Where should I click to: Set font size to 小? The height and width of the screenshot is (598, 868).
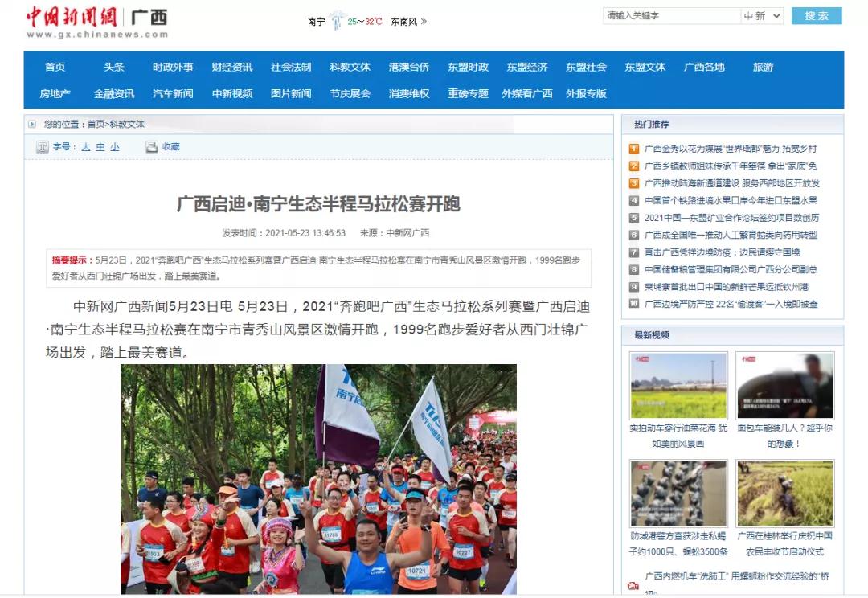[115, 147]
